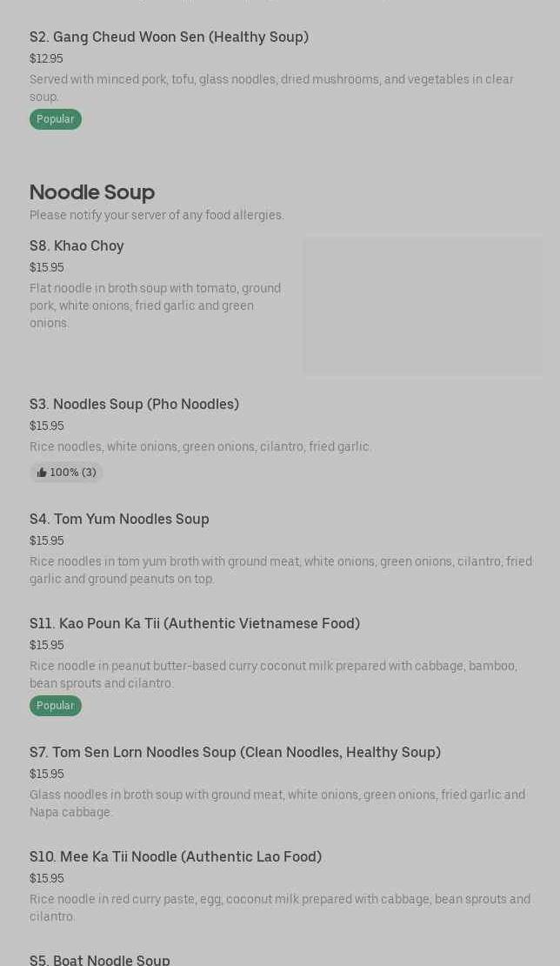
Task: Open the Khao Choy photo thumbnail
Action: click(423, 305)
